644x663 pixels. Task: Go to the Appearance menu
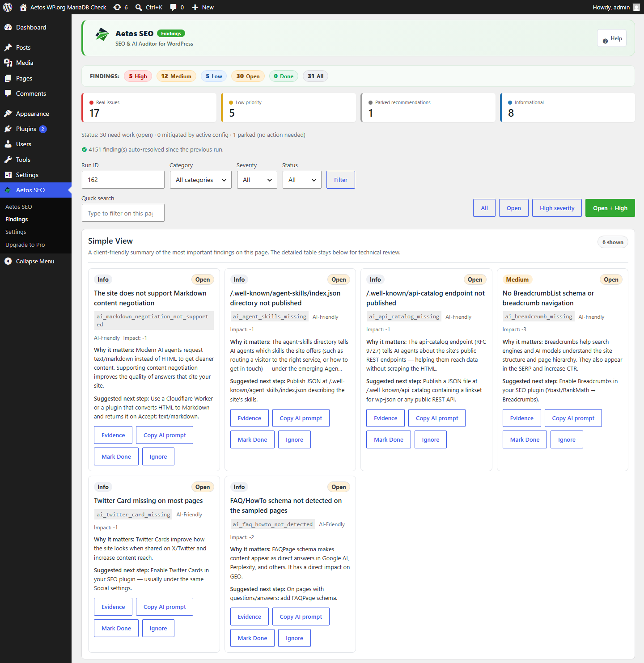[36, 114]
